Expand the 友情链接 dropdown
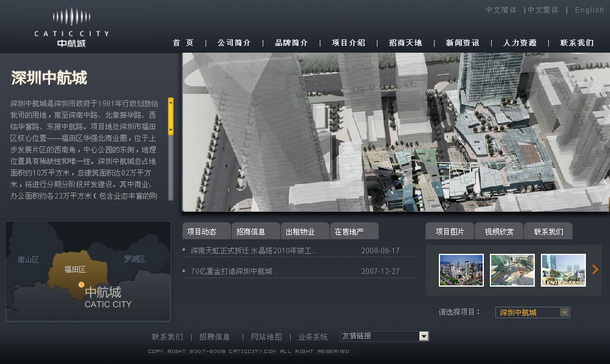610x364 pixels. tap(384, 336)
